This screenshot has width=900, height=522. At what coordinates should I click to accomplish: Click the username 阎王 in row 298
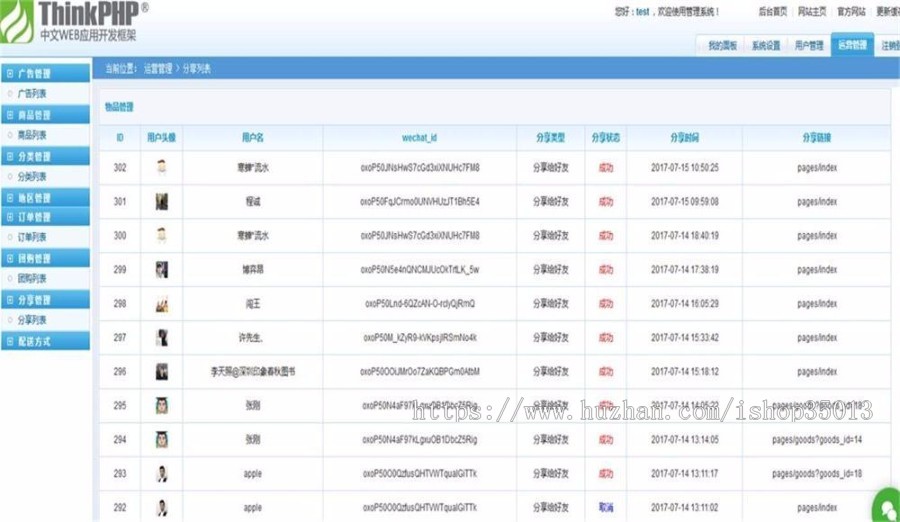pos(253,304)
